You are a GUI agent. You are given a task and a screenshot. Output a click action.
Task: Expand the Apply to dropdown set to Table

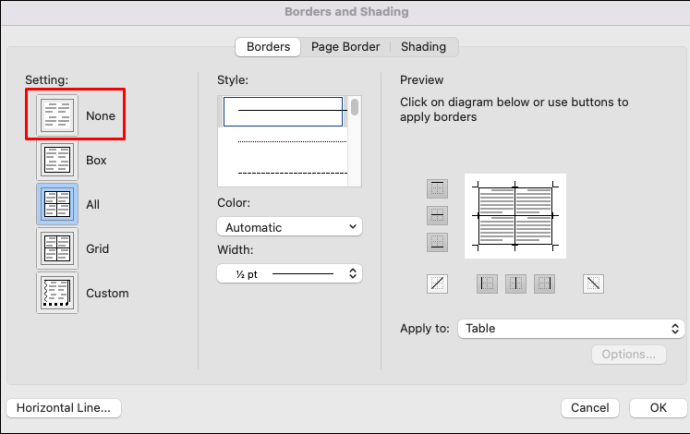tap(570, 328)
